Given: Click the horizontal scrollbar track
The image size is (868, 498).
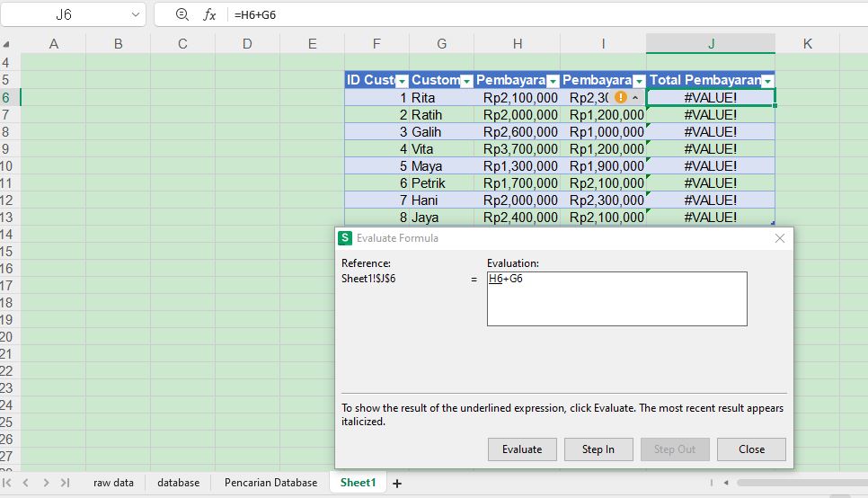Looking at the screenshot, I should pos(802,483).
